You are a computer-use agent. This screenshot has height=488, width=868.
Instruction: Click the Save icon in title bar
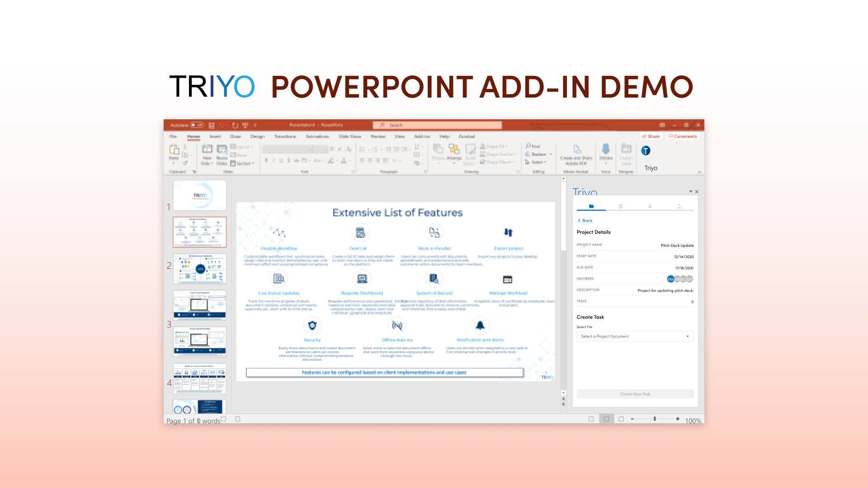click(211, 125)
